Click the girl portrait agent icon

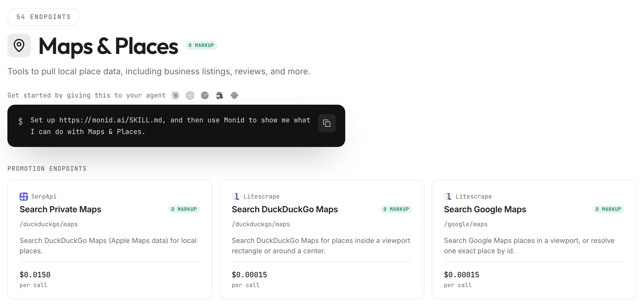point(220,95)
